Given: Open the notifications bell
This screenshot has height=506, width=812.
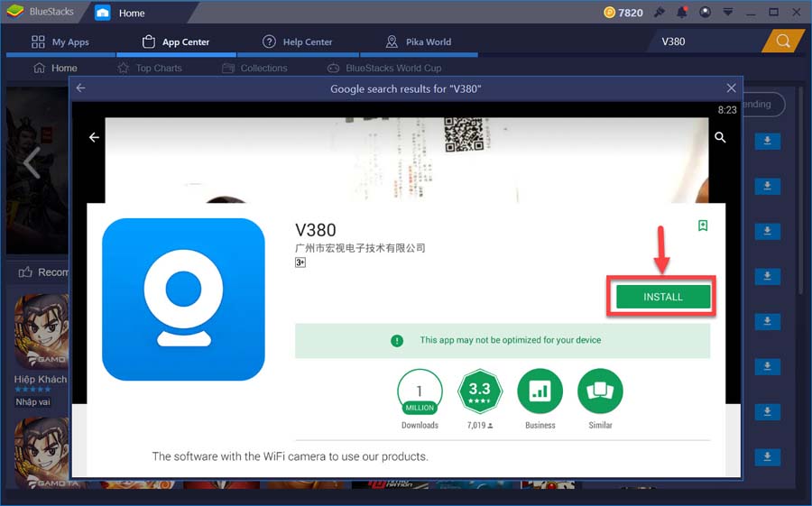Looking at the screenshot, I should pos(682,12).
